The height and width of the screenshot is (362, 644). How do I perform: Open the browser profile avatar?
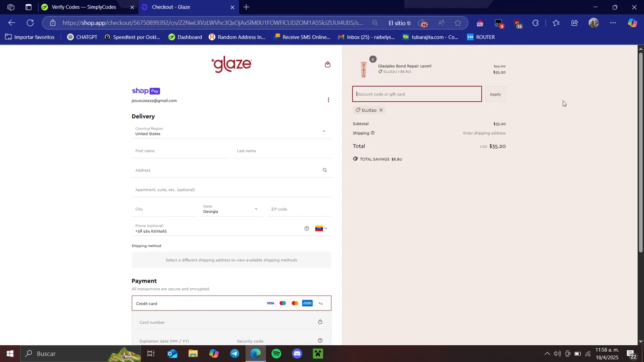[593, 23]
